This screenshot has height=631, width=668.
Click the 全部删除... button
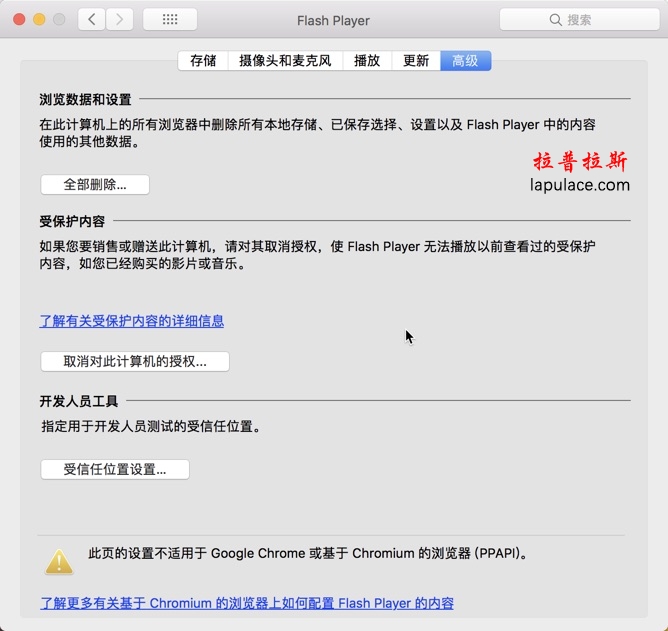(x=95, y=184)
